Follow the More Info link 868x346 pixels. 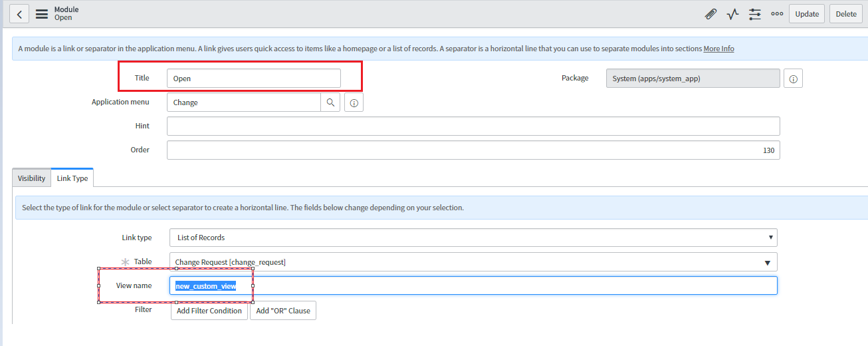[x=718, y=49]
